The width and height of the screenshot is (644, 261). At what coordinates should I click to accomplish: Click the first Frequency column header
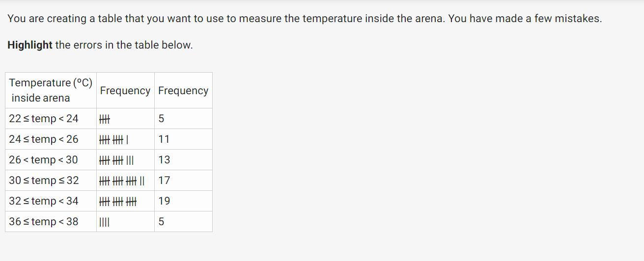(125, 91)
